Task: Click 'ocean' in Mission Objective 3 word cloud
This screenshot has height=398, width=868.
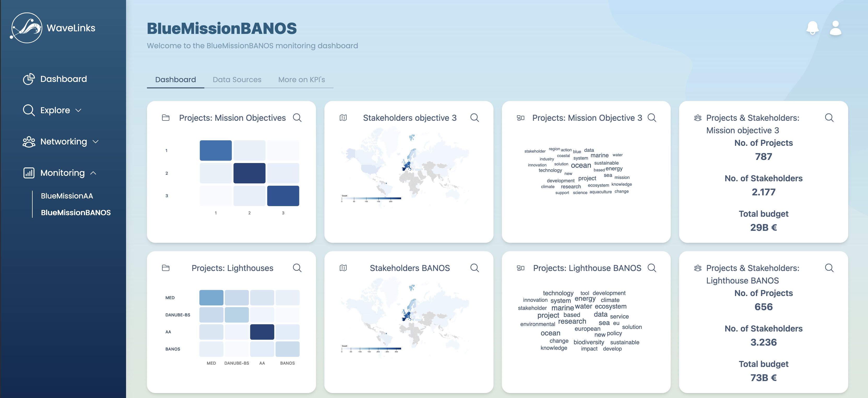Action: [581, 165]
